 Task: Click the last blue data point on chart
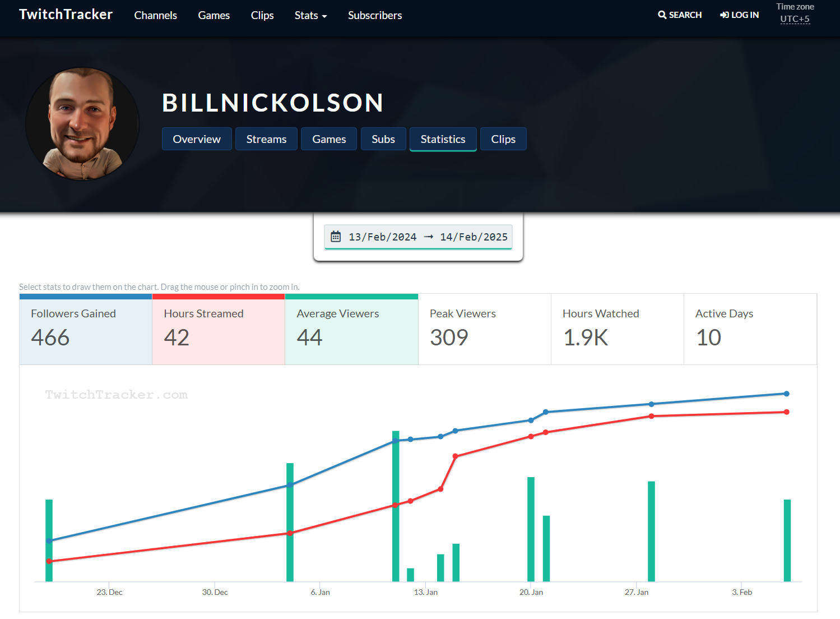tap(786, 394)
